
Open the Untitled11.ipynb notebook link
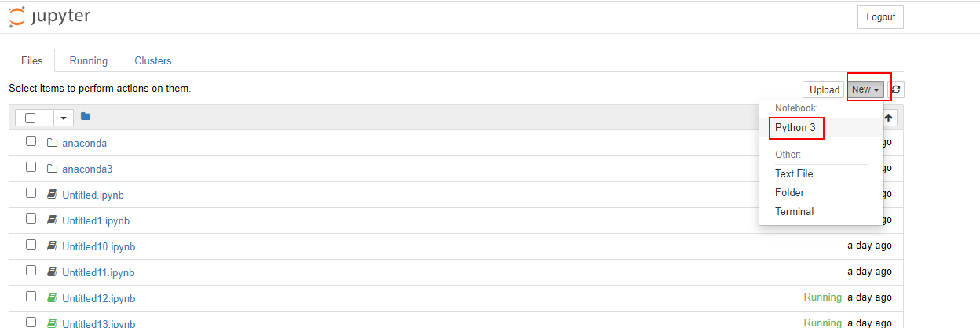[98, 272]
